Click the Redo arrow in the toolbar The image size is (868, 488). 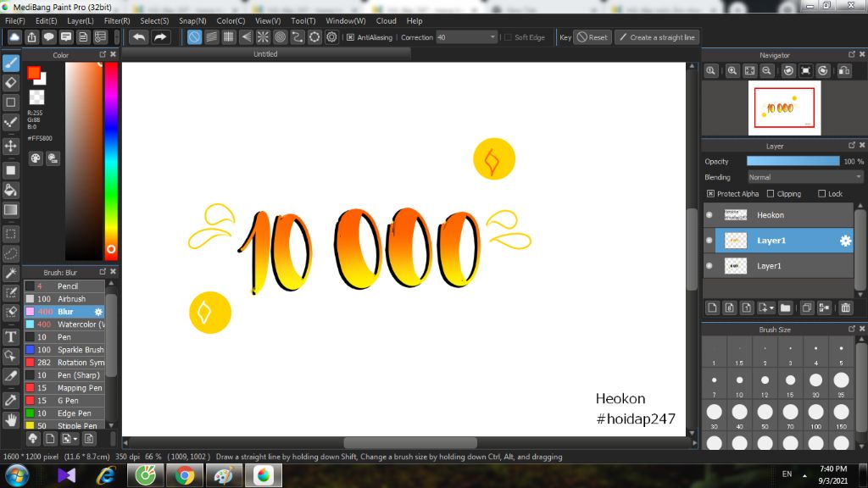pos(160,37)
